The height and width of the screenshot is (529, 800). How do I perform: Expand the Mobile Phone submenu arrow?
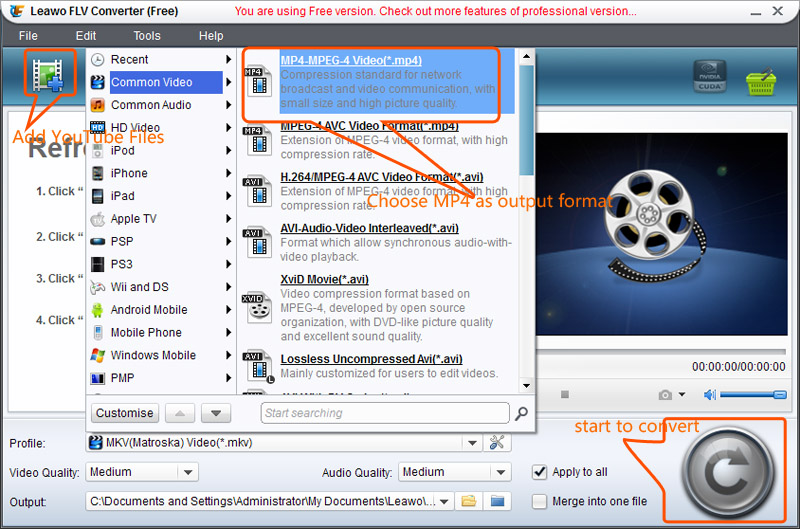[229, 333]
